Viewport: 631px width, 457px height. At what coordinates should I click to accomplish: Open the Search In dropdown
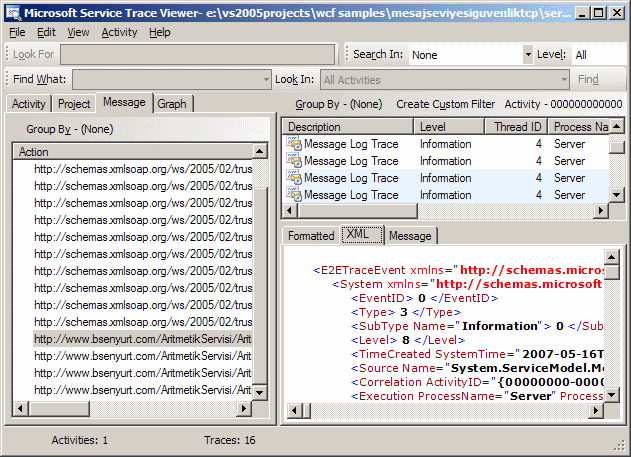(527, 54)
